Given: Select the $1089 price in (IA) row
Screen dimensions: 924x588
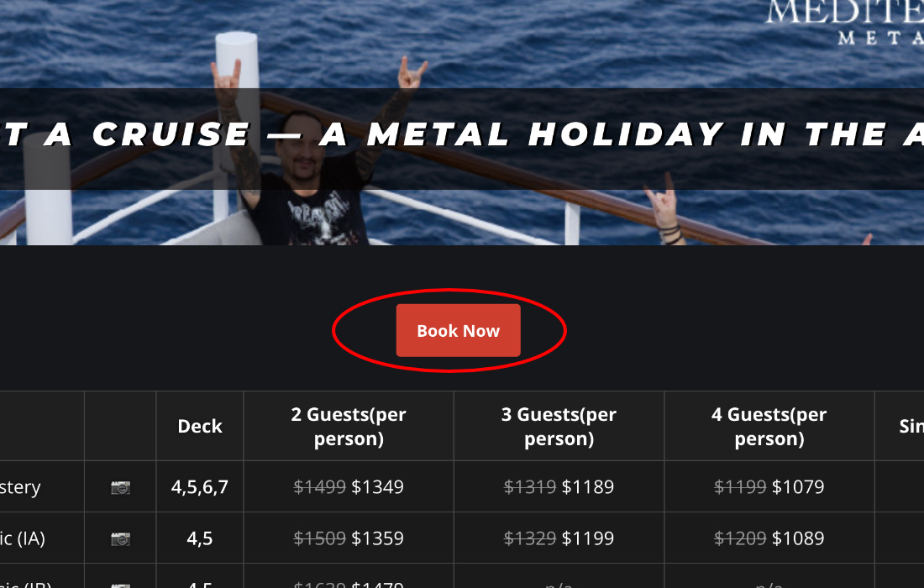Looking at the screenshot, I should (797, 538).
